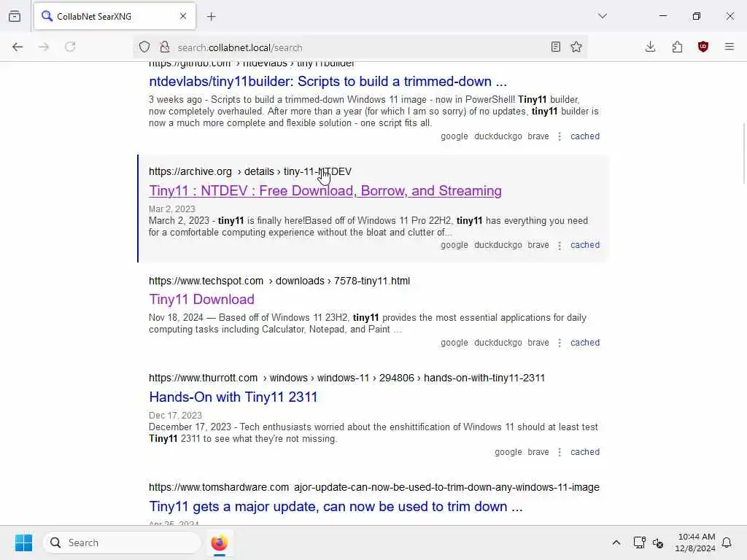
Task: Show hidden system tray icons
Action: 616,542
